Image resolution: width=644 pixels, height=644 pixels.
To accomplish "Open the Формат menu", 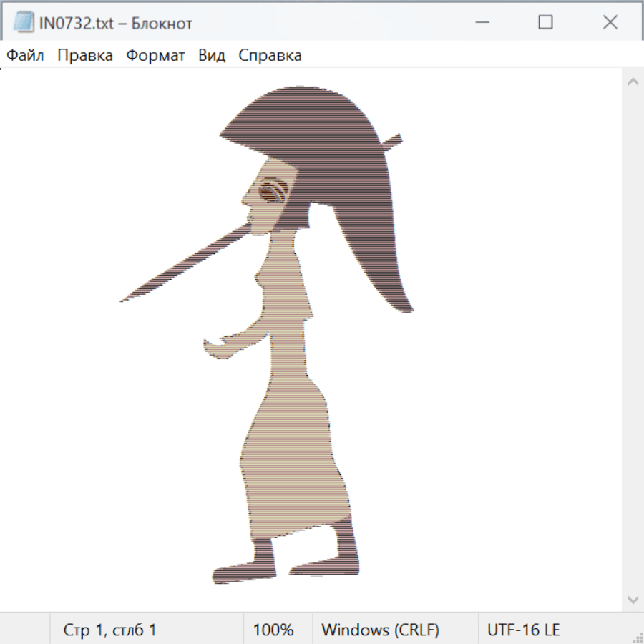I will click(x=155, y=56).
